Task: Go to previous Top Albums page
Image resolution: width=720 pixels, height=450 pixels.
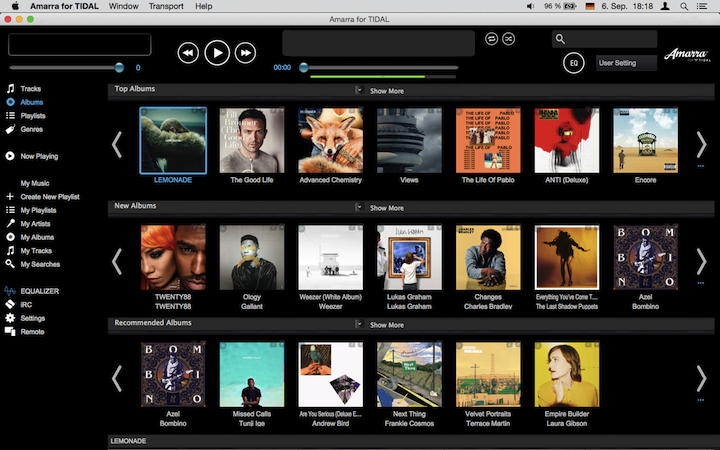Action: [117, 145]
